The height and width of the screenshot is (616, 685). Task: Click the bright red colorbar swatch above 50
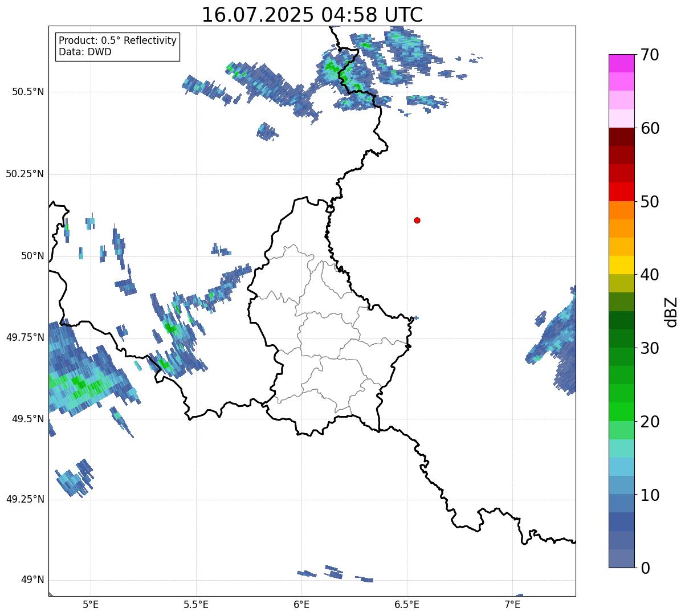(622, 191)
